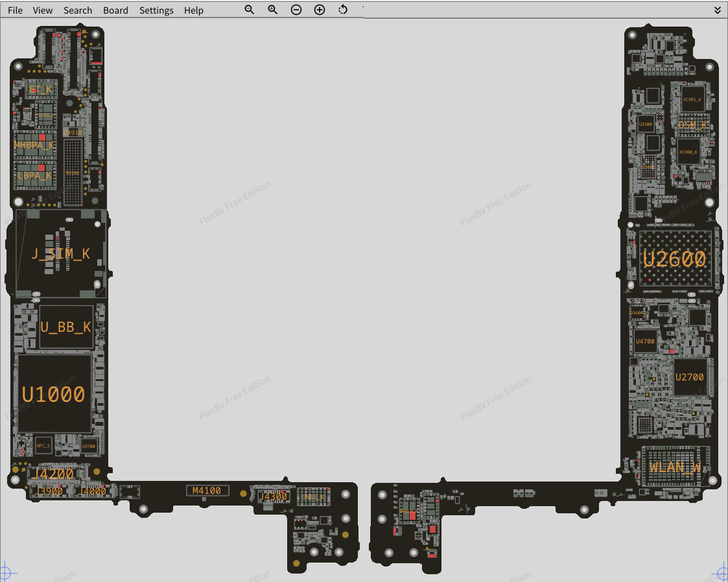Screen dimensions: 728x582
Task: Click the U_BB_K baseband chip
Action: pyautogui.click(x=65, y=327)
